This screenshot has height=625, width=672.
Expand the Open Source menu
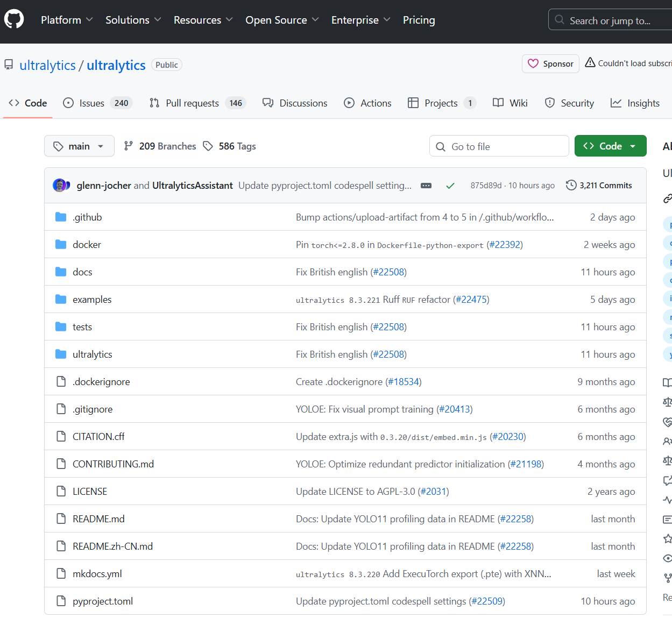(282, 20)
